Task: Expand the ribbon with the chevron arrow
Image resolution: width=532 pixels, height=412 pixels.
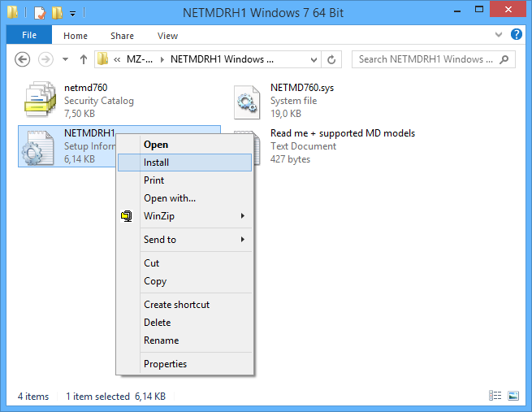Action: (500, 35)
